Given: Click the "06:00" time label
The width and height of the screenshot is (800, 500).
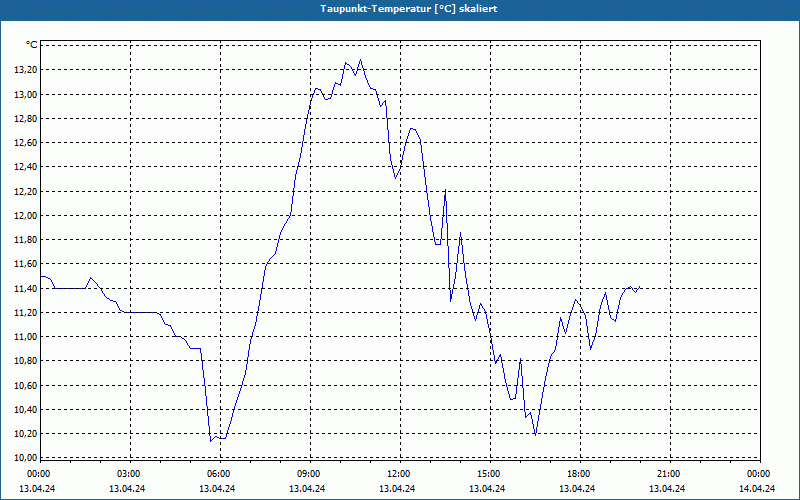Looking at the screenshot, I should (x=219, y=474).
